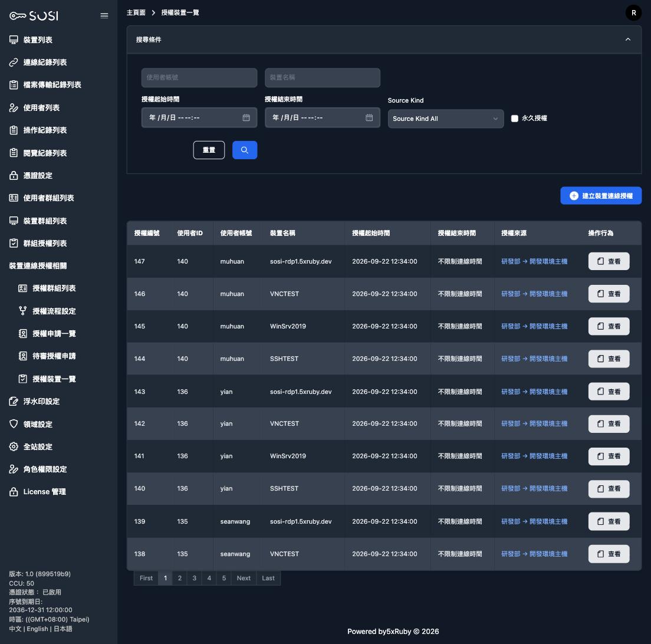Click the blue magnifier search button

pos(245,150)
